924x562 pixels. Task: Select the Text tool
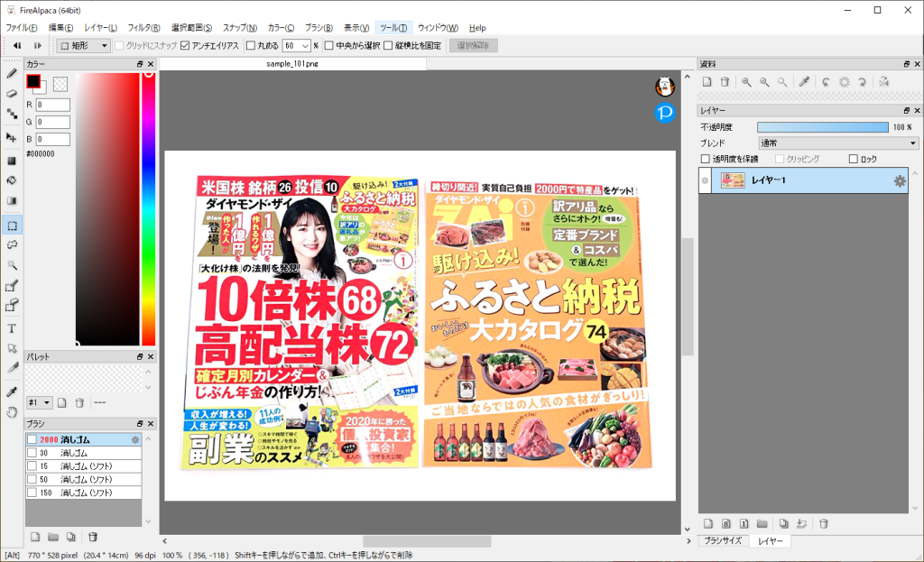tap(12, 328)
